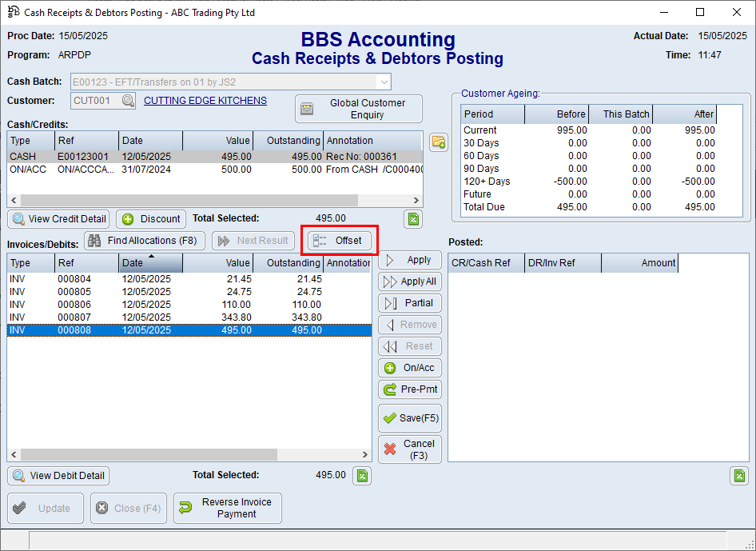
Task: Open the Cash Batch dropdown
Action: (383, 82)
